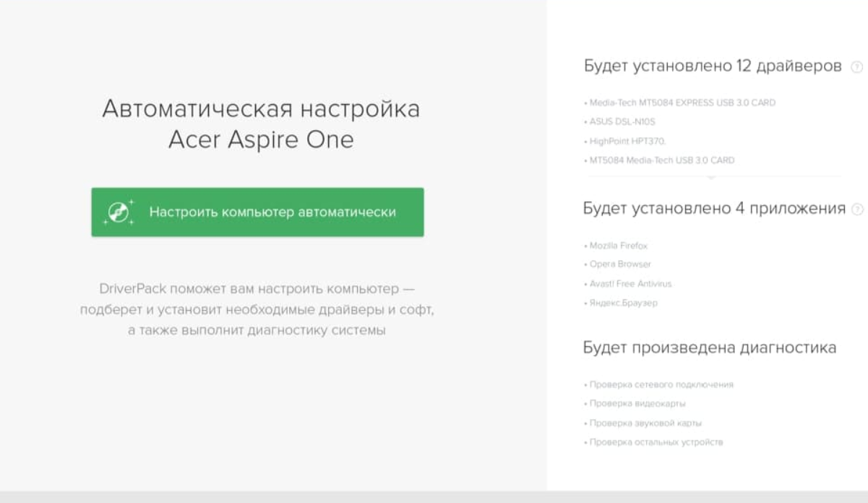The image size is (868, 503).
Task: Select Яндекс.Браузер in applications list
Action: click(623, 304)
